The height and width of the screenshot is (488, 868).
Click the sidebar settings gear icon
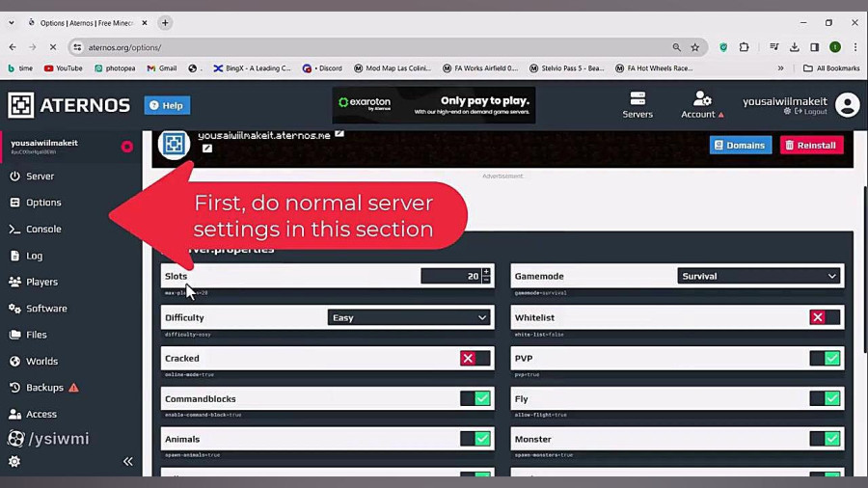(x=14, y=461)
